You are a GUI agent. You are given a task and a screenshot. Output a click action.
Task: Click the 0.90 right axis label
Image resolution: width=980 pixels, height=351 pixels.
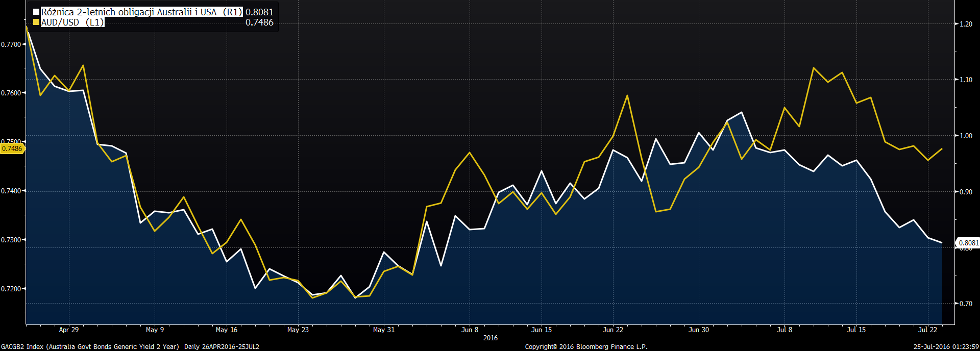coord(966,192)
